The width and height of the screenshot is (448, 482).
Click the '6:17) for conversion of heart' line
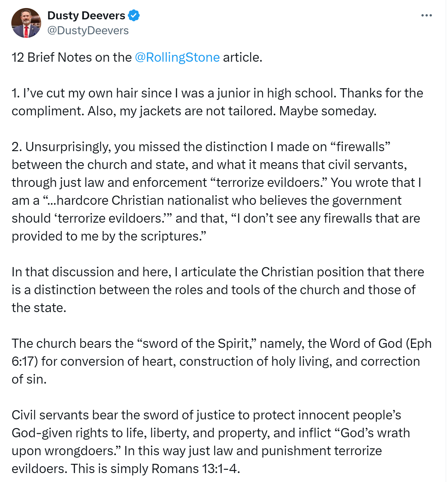[x=216, y=361]
